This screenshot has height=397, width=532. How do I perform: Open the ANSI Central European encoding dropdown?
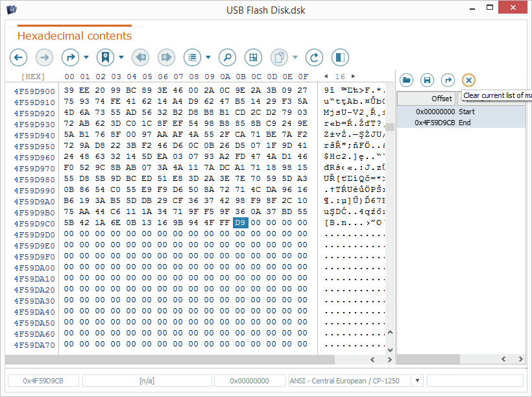coord(417,381)
